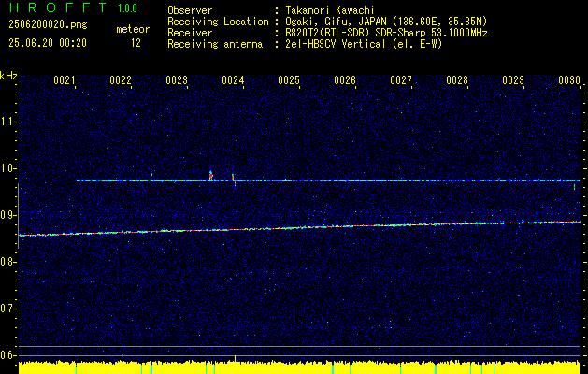The width and height of the screenshot is (588, 374).
Task: Click time marker 0027
Action: pyautogui.click(x=401, y=80)
